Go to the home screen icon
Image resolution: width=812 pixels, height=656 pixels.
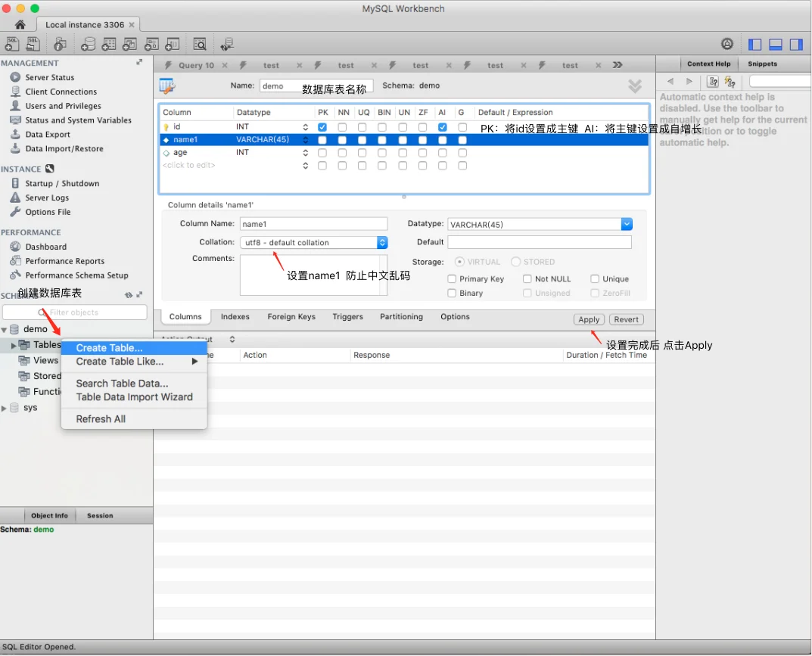point(20,24)
